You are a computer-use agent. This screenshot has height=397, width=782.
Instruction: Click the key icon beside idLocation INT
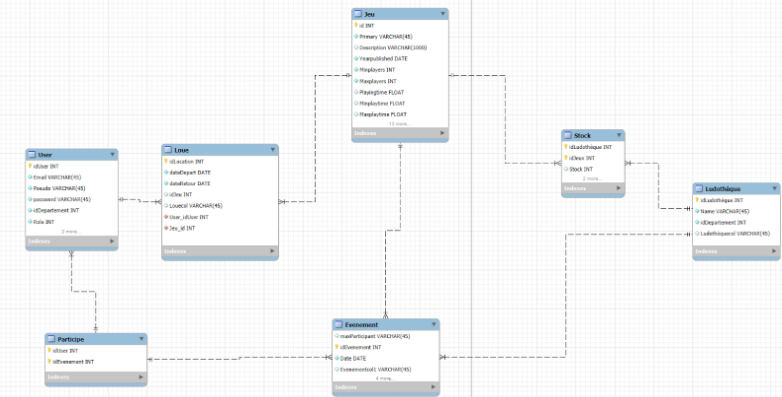point(166,161)
